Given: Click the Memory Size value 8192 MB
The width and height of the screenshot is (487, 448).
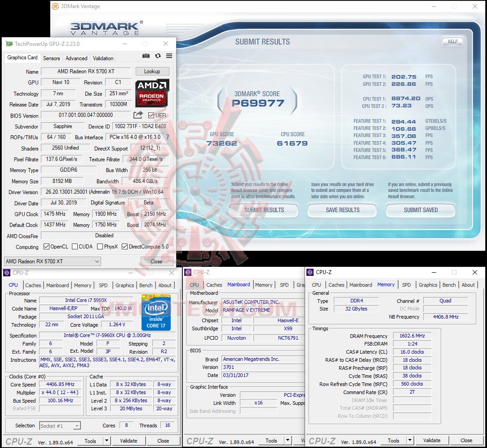Looking at the screenshot, I should 62,181.
